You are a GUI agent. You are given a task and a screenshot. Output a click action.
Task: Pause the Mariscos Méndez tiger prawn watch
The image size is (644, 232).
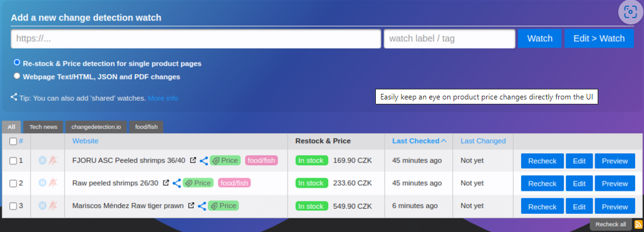[43, 205]
